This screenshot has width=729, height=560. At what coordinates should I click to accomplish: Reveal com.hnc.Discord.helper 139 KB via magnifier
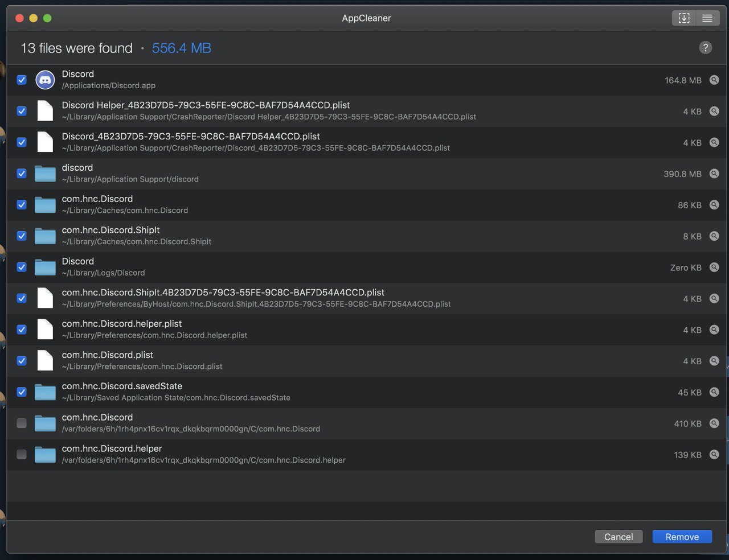[714, 455]
